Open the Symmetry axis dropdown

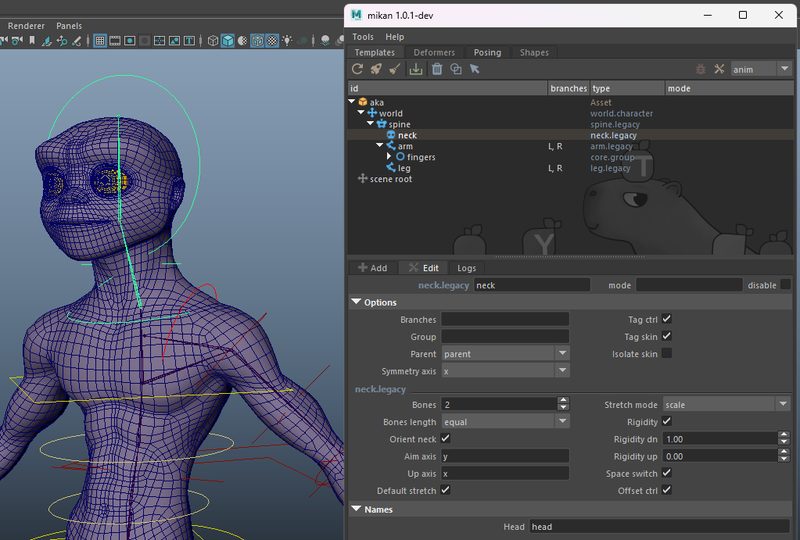coord(505,371)
